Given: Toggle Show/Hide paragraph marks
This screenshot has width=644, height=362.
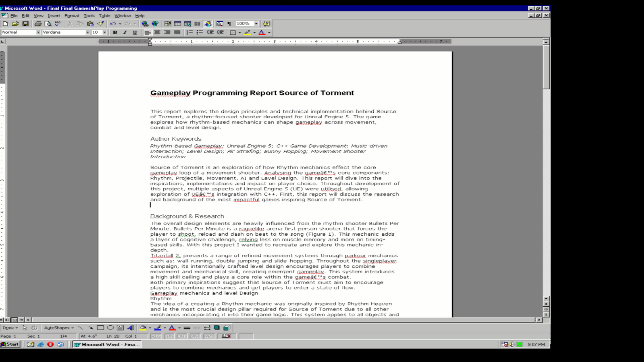Looking at the screenshot, I should (229, 24).
